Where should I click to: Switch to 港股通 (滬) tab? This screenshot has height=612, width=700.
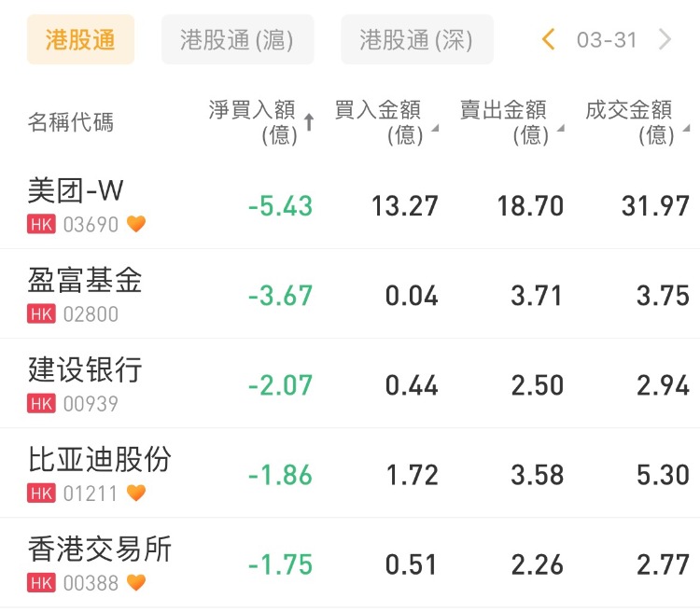pyautogui.click(x=237, y=40)
